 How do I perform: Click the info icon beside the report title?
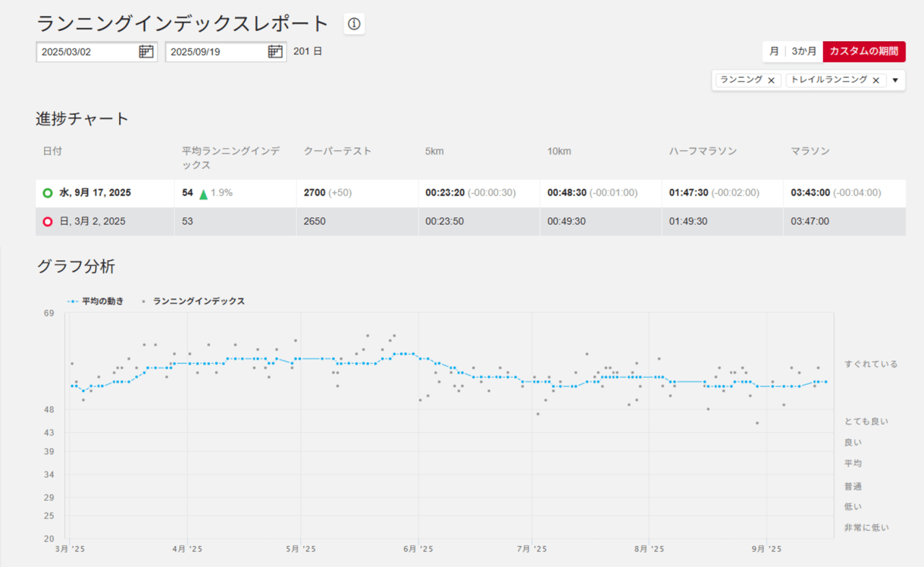pos(354,24)
